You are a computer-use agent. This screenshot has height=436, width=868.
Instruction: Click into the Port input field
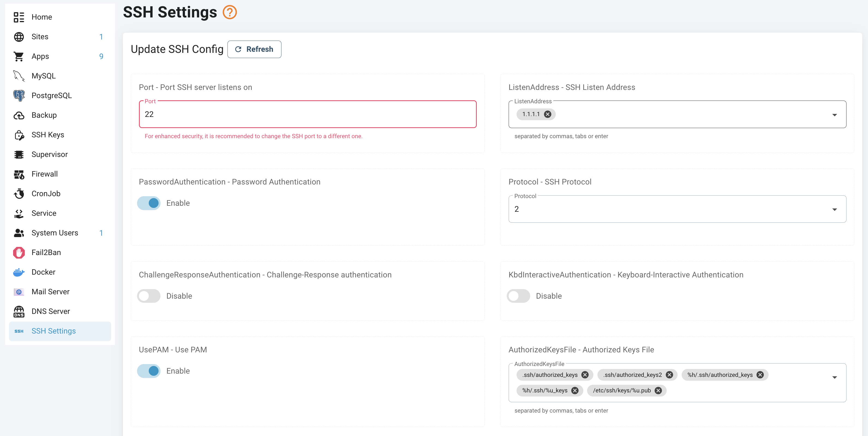click(307, 114)
